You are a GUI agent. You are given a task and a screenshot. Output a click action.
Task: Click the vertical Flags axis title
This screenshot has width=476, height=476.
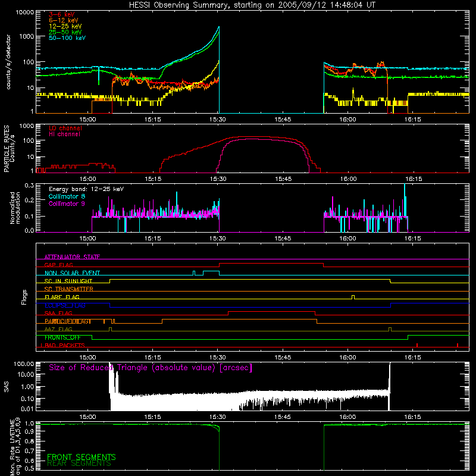(x=24, y=297)
